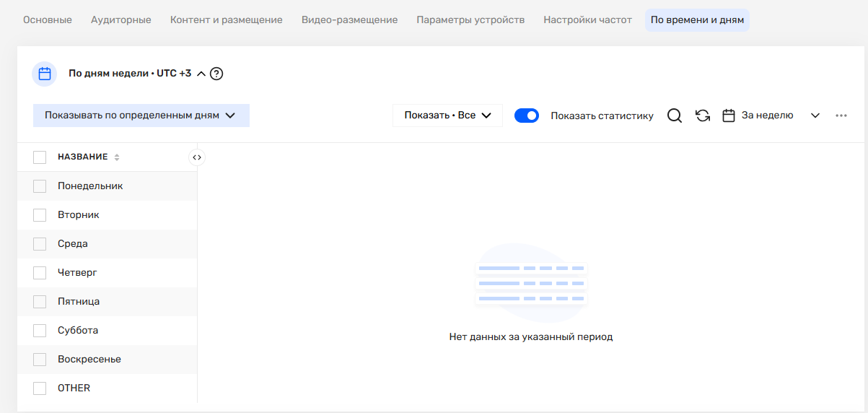Viewport: 868px width, 413px height.
Task: Check the select-all checkbox in header
Action: point(40,157)
